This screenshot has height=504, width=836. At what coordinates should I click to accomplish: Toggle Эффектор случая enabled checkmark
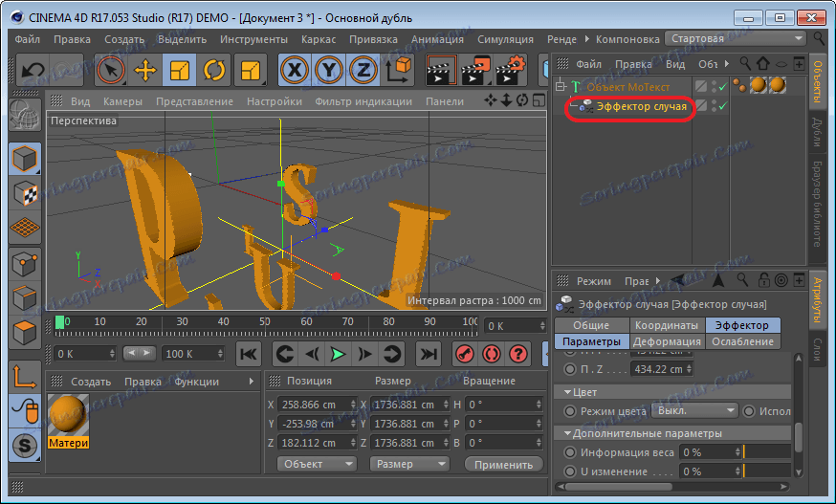[723, 106]
